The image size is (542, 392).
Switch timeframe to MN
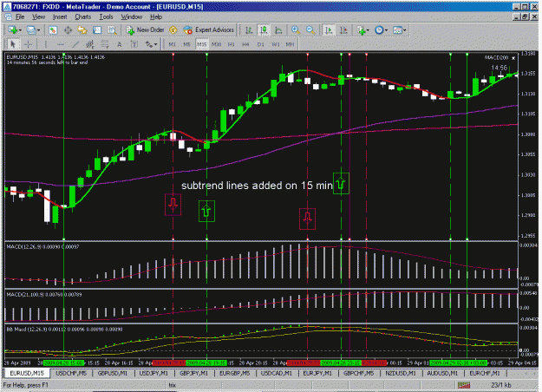click(x=290, y=44)
